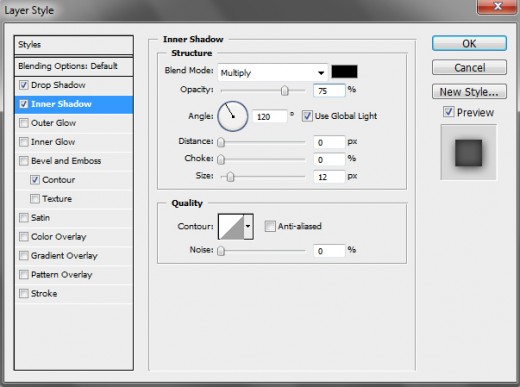Click the Cancel button

(x=469, y=67)
